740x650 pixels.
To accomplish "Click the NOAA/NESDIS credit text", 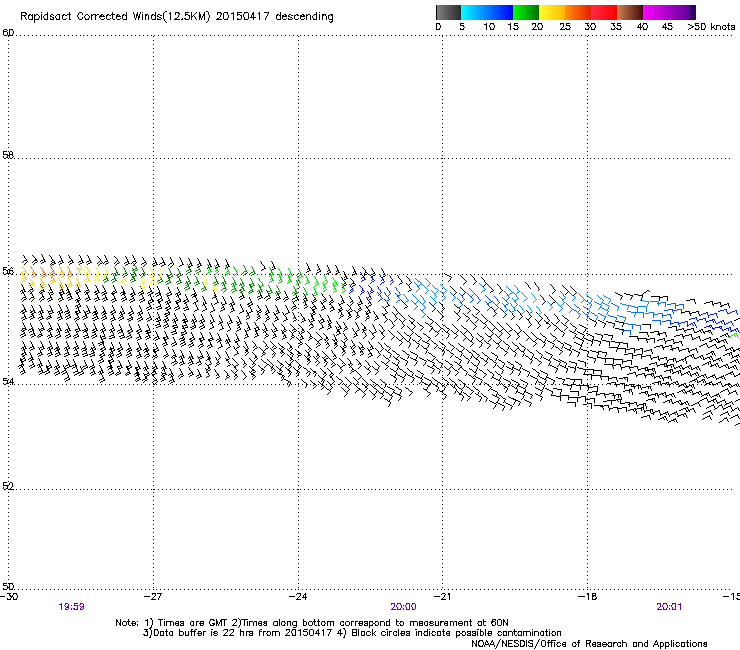I will pos(589,644).
